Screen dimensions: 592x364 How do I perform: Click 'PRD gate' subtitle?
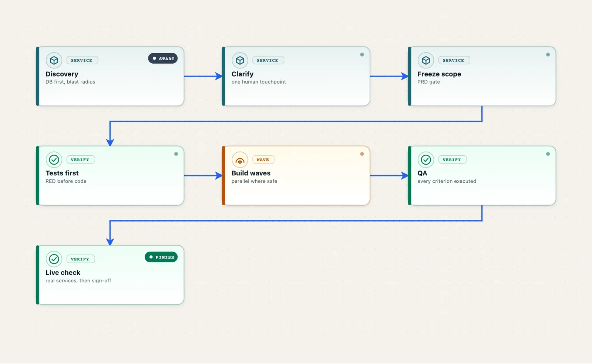click(428, 82)
